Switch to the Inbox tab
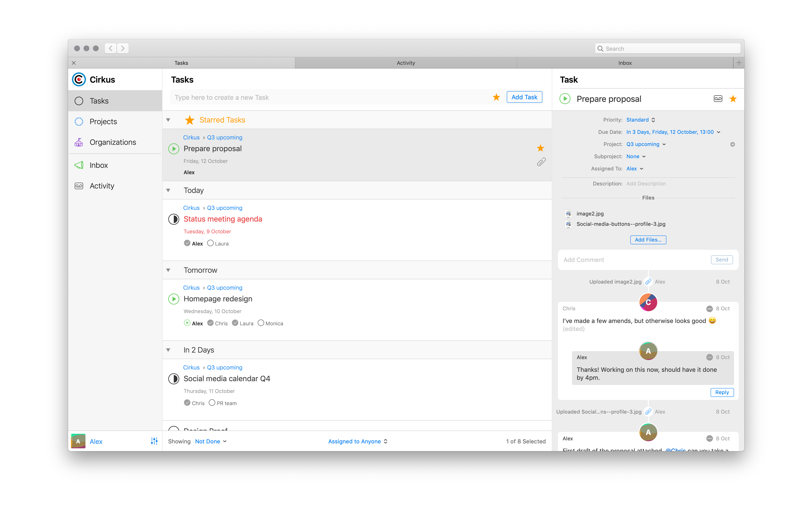812x507 pixels. pos(625,63)
